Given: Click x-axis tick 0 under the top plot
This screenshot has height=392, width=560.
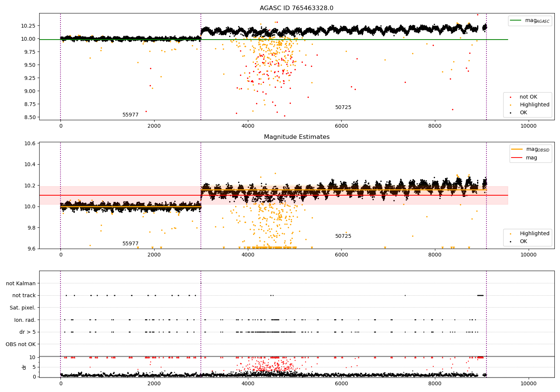Looking at the screenshot, I should [x=60, y=126].
